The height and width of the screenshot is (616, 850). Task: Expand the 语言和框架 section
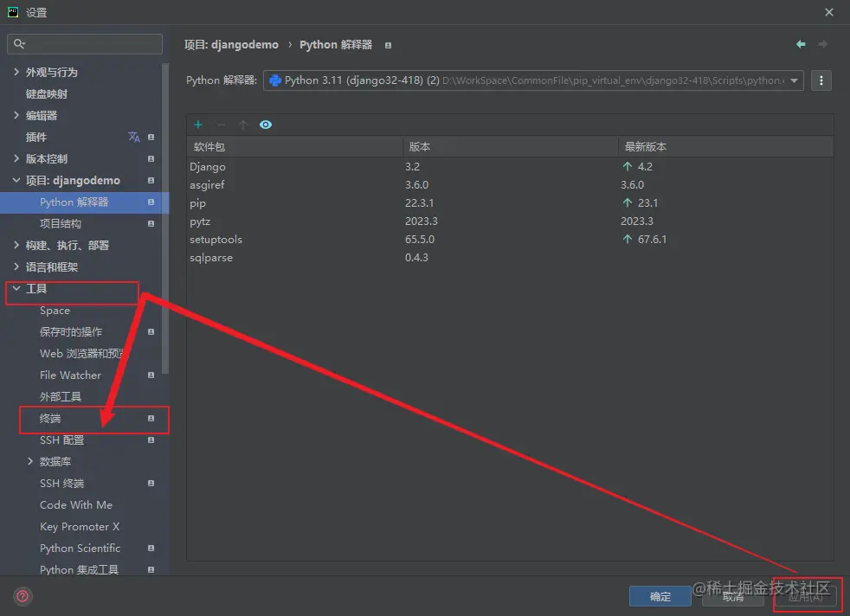coord(16,266)
